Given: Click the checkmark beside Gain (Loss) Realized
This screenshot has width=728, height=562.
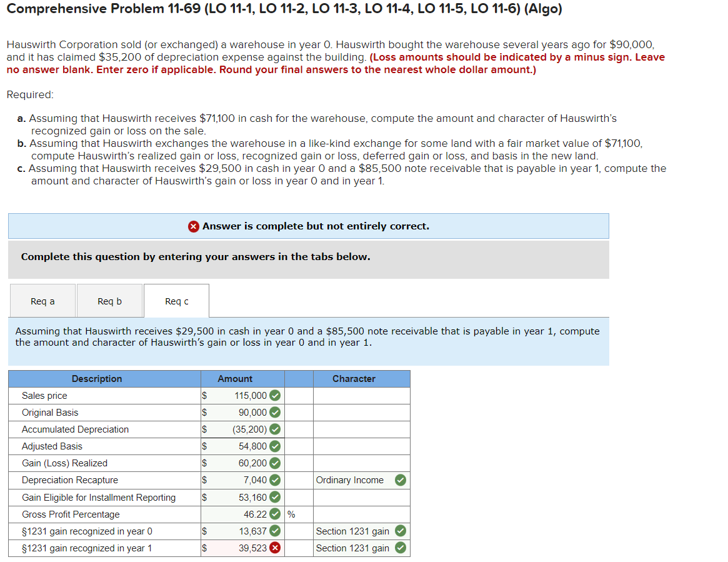Looking at the screenshot, I should pyautogui.click(x=276, y=463).
